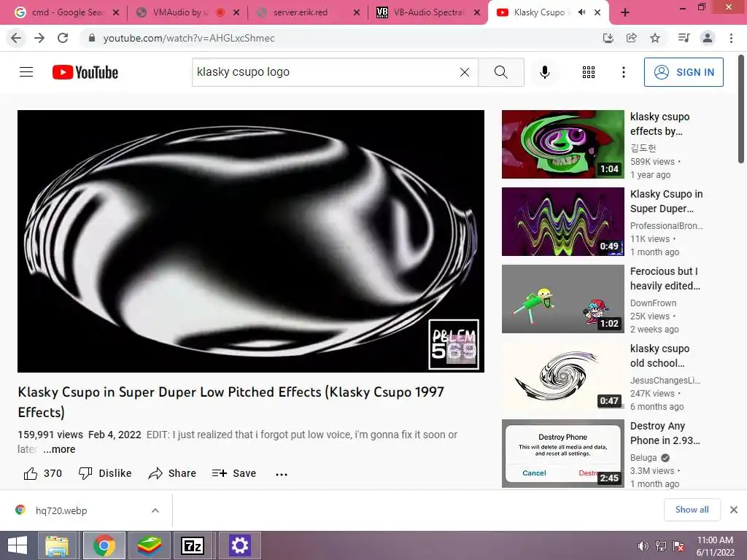Click the SIGN IN button
Screen dimensions: 747x560
[684, 72]
